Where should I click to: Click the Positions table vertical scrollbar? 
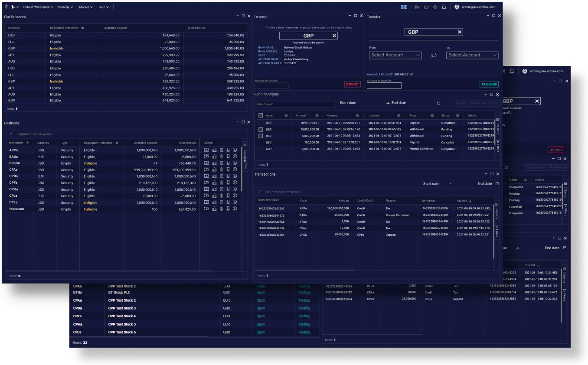242,168
